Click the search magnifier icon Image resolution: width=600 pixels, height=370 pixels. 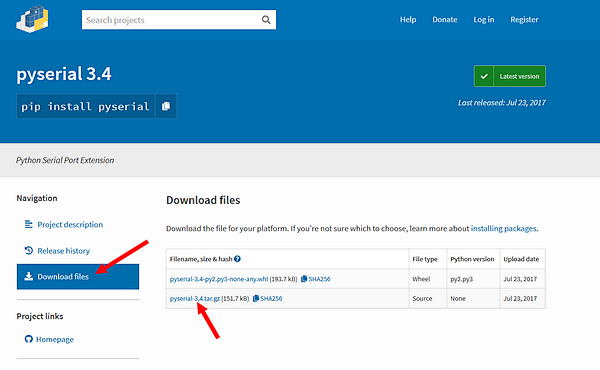(x=266, y=20)
